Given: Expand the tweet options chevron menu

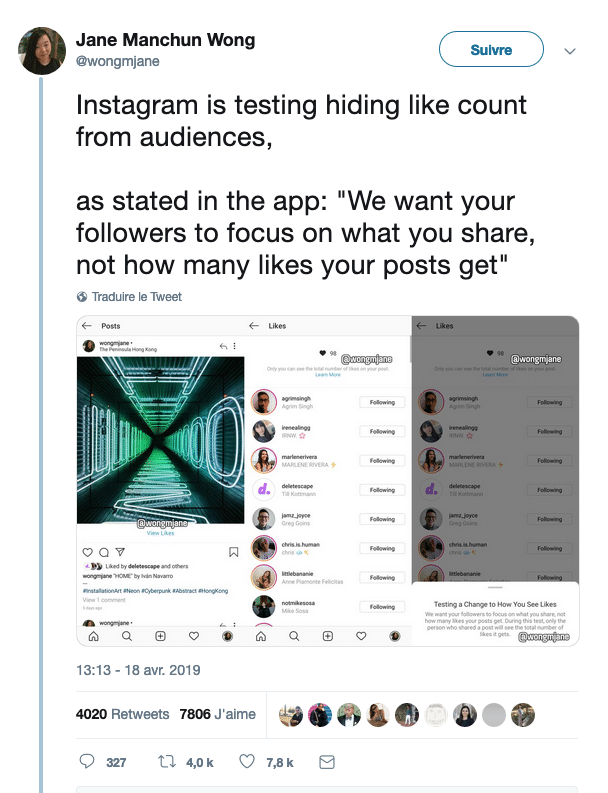Looking at the screenshot, I should [570, 51].
